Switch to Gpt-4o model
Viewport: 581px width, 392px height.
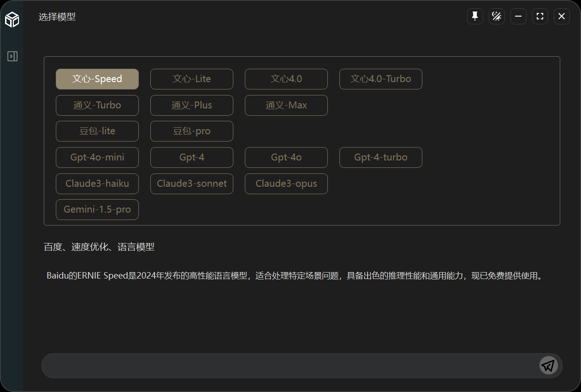pyautogui.click(x=286, y=157)
